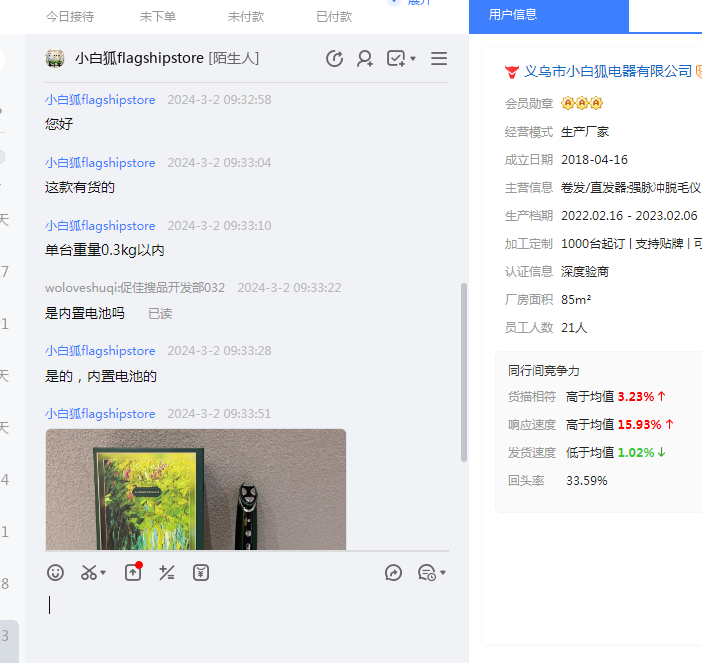Click 发货速度 value 1.02%
Viewport: 702px width, 663px height.
[636, 453]
